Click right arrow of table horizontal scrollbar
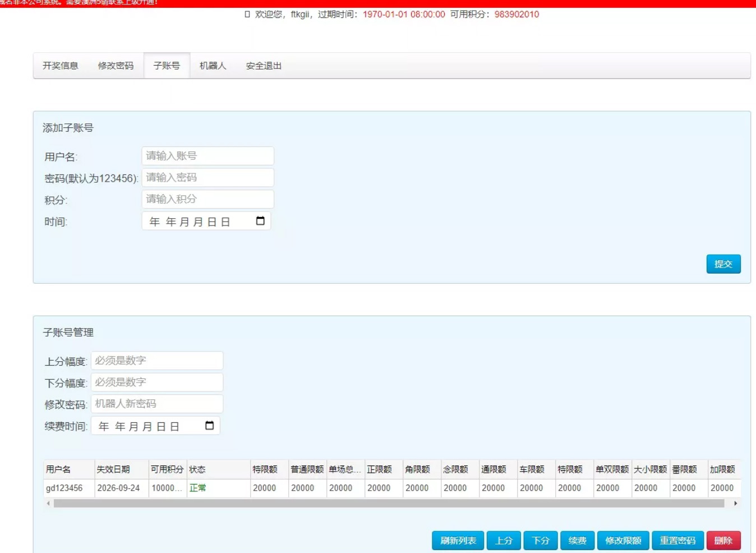756x553 pixels. point(735,504)
